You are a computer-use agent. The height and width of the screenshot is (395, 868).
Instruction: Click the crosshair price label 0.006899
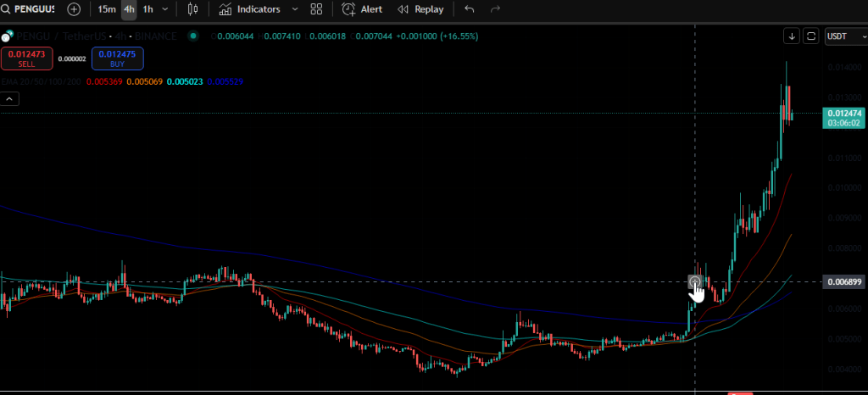coord(843,282)
